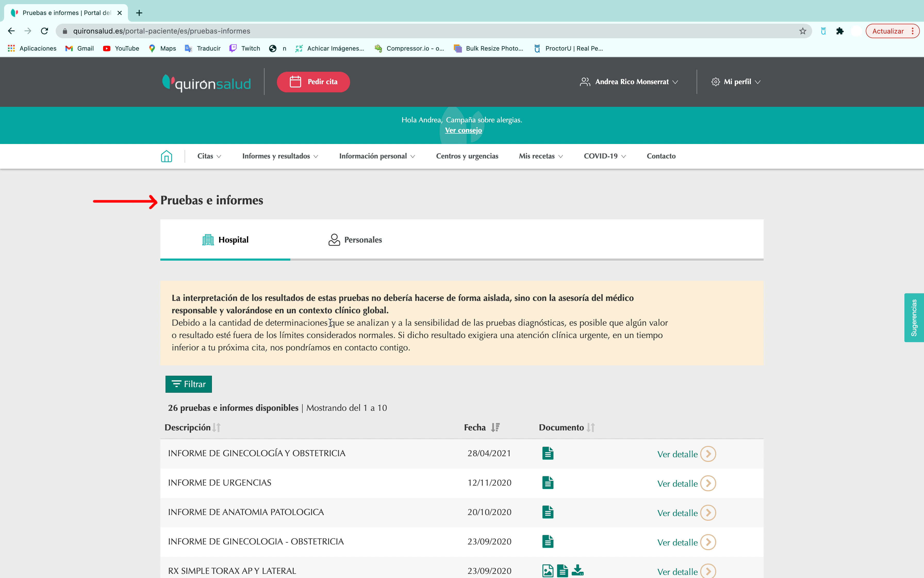Viewport: 924px width, 578px height.
Task: Open image icon for RX SIMPLE TORAX row
Action: 548,571
